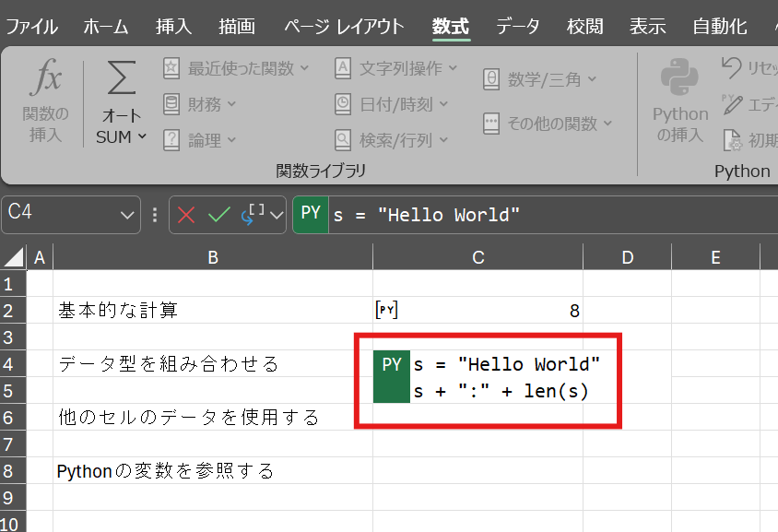Click the AutoSum sigma icon
778x532 pixels.
coord(121,81)
